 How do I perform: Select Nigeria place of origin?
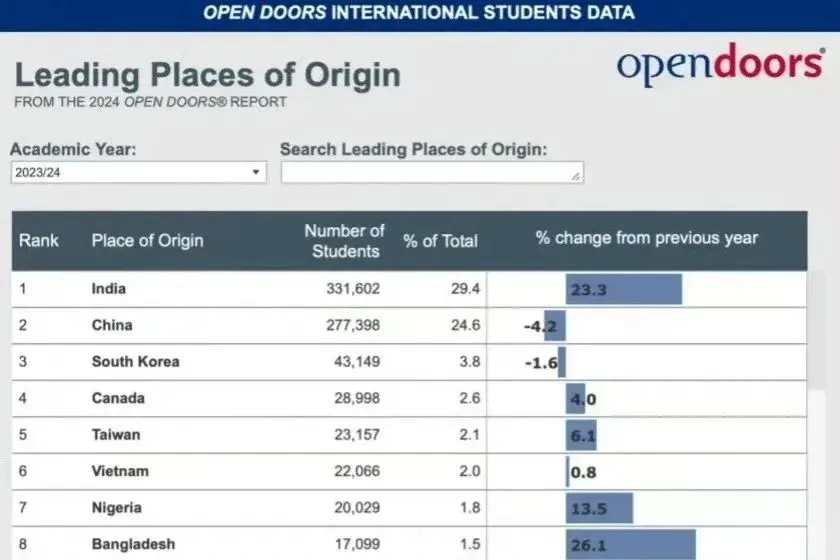(x=118, y=508)
